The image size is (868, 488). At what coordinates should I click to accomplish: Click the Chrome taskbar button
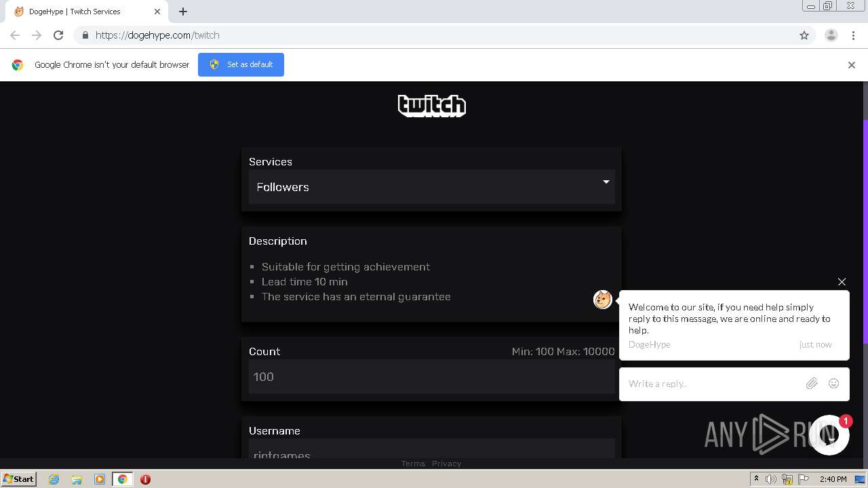[123, 479]
